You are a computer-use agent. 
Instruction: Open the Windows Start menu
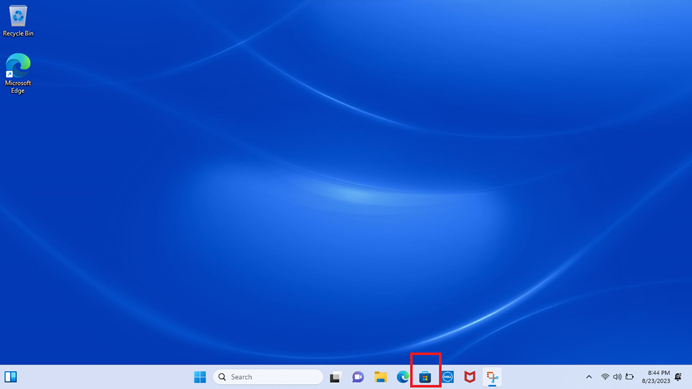coord(200,377)
